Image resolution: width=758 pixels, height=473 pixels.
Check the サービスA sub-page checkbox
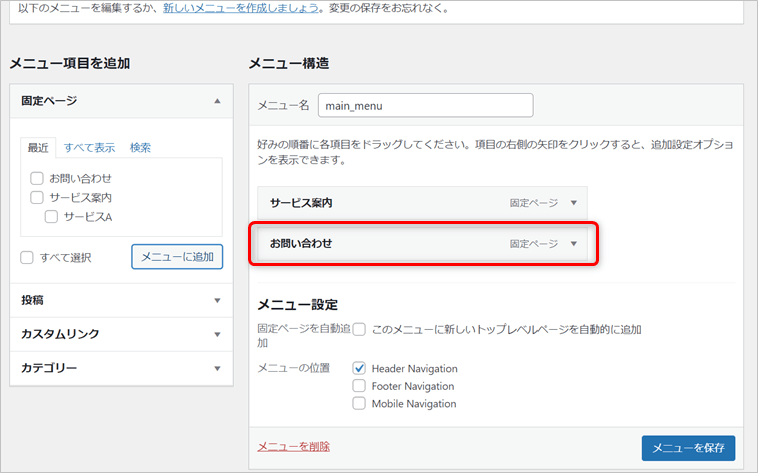pyautogui.click(x=51, y=216)
